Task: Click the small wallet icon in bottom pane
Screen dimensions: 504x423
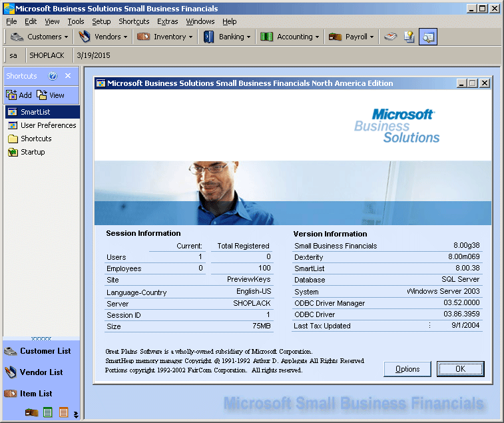Action: (31, 412)
